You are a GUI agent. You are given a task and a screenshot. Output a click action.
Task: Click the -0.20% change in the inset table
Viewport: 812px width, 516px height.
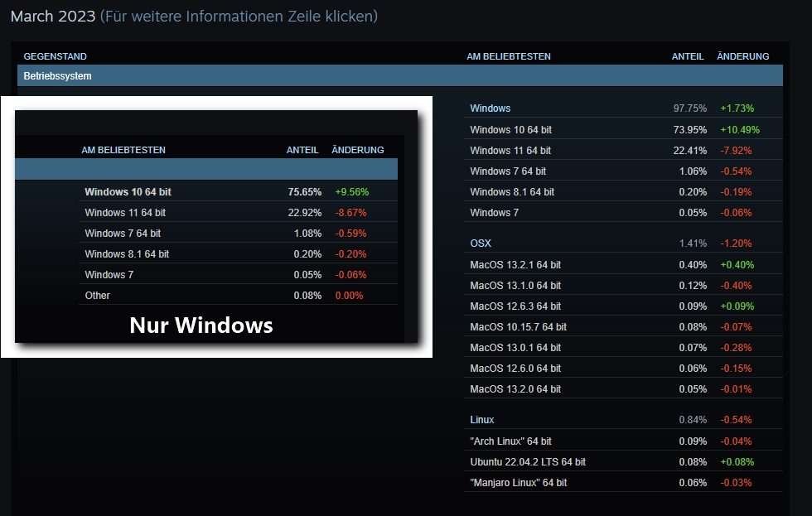[x=350, y=253]
